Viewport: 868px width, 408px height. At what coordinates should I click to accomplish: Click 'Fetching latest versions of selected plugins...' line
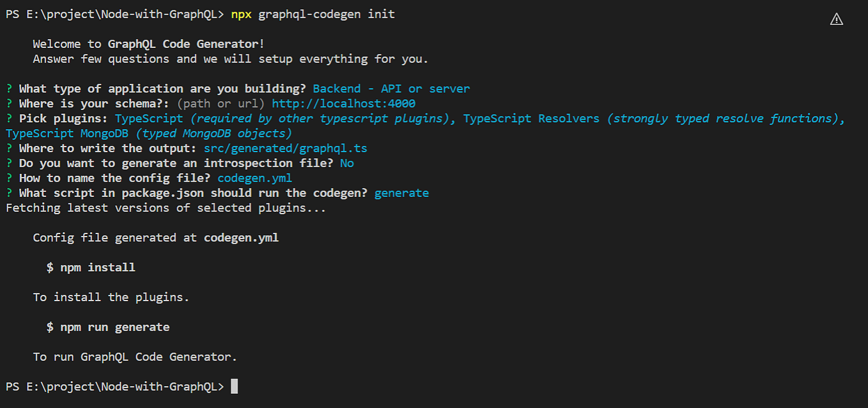(166, 208)
